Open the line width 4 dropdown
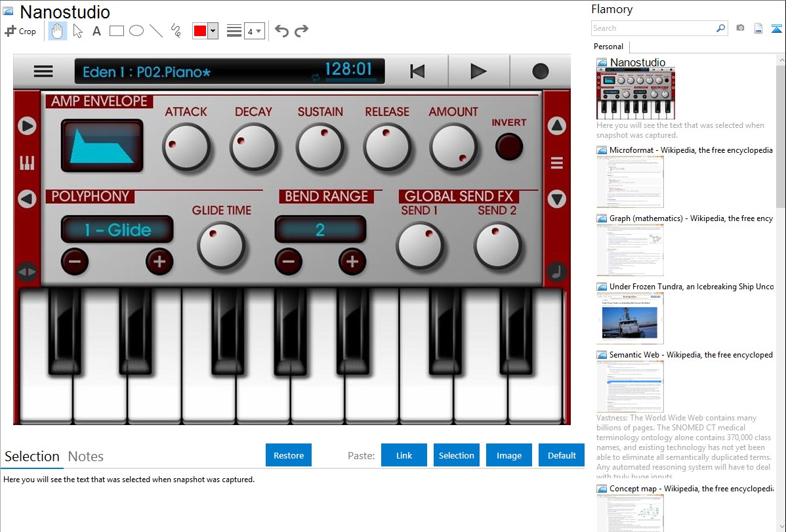The width and height of the screenshot is (786, 532). click(255, 31)
